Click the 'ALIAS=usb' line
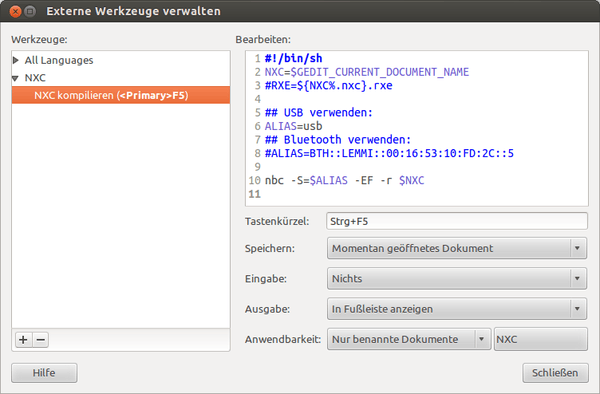The width and height of the screenshot is (600, 394). click(293, 126)
